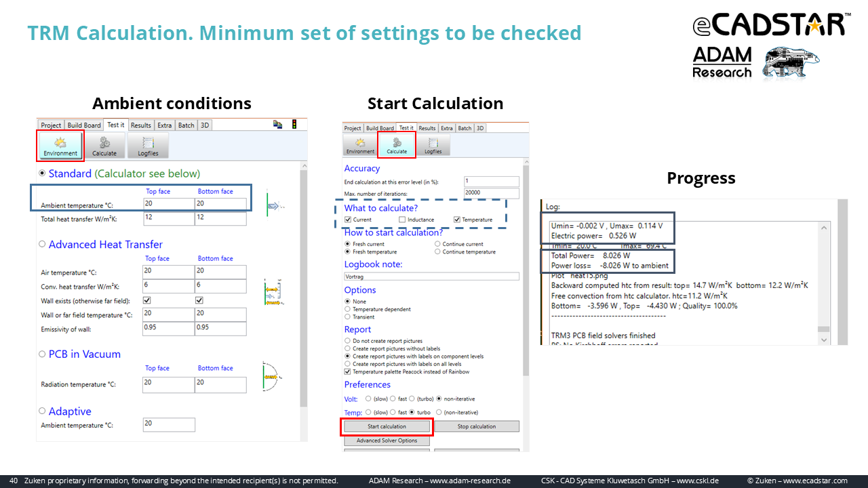Select Continue temperature radio button
The width and height of the screenshot is (868, 488).
click(437, 252)
